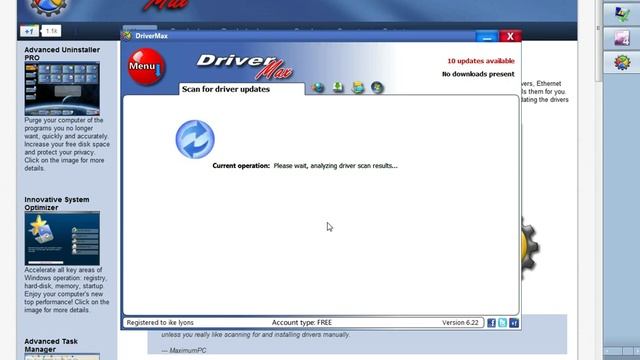Image resolution: width=640 pixels, height=360 pixels.
Task: Open the yellow folder backup tab icon
Action: 358,87
